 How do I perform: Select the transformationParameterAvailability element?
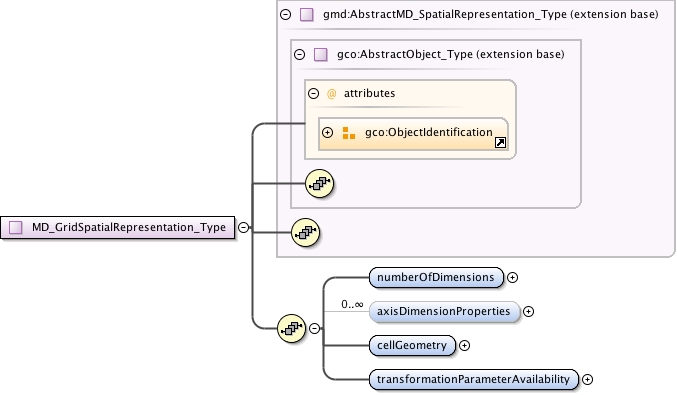pyautogui.click(x=474, y=380)
